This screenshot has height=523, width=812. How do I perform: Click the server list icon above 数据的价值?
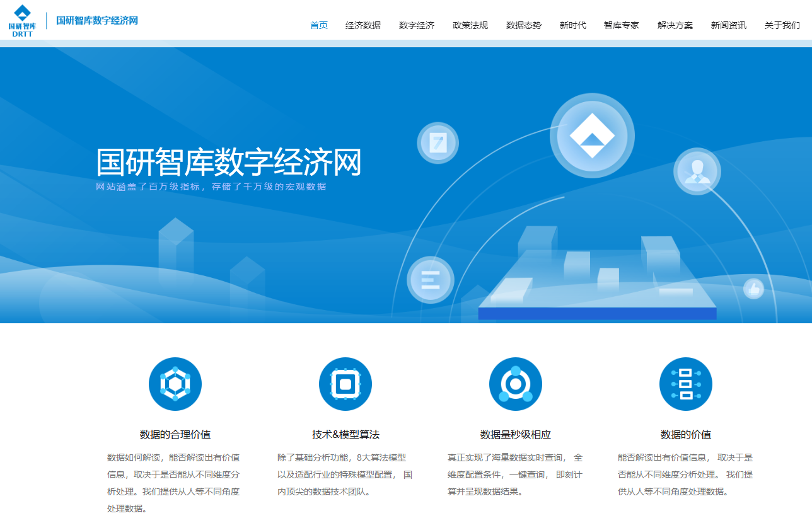686,384
